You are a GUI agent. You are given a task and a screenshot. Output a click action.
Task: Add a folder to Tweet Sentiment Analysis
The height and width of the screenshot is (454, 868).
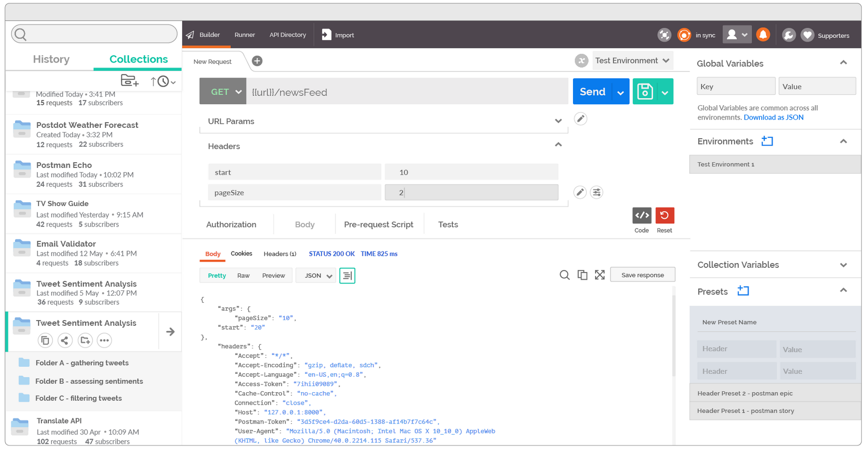tap(85, 340)
